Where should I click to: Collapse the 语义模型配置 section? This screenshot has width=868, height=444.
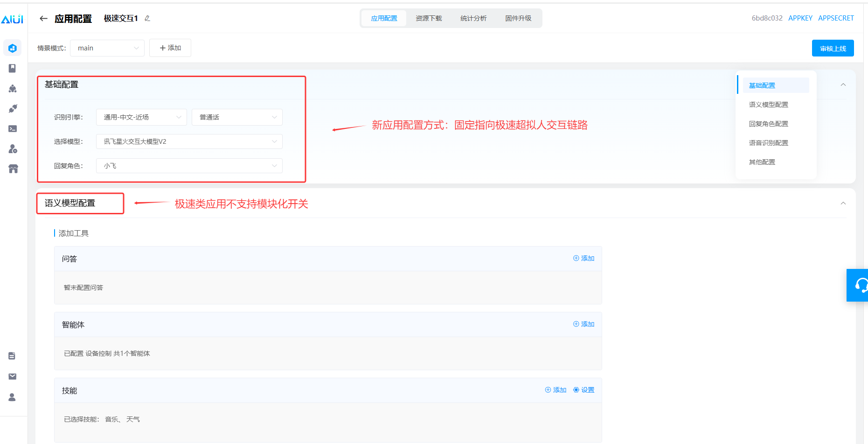click(843, 203)
